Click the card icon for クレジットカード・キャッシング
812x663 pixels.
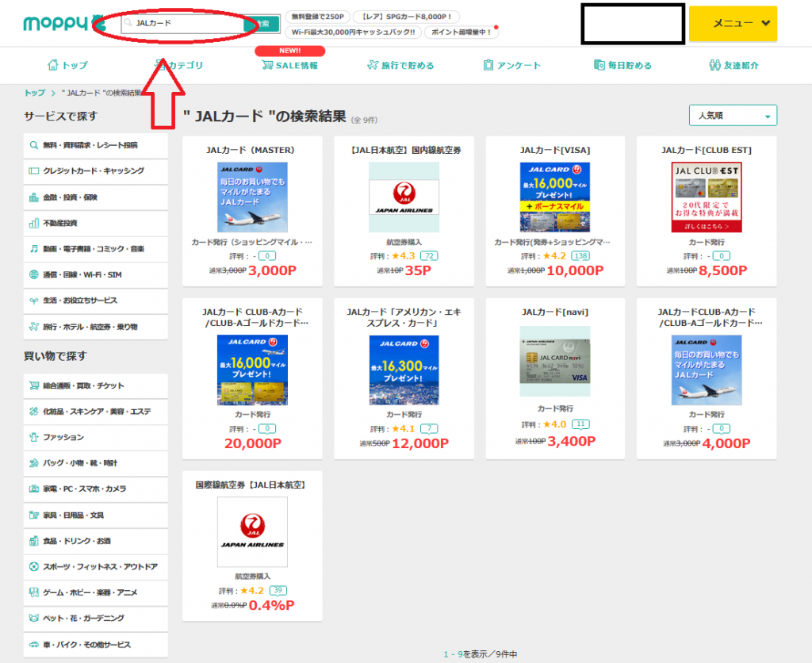point(33,171)
